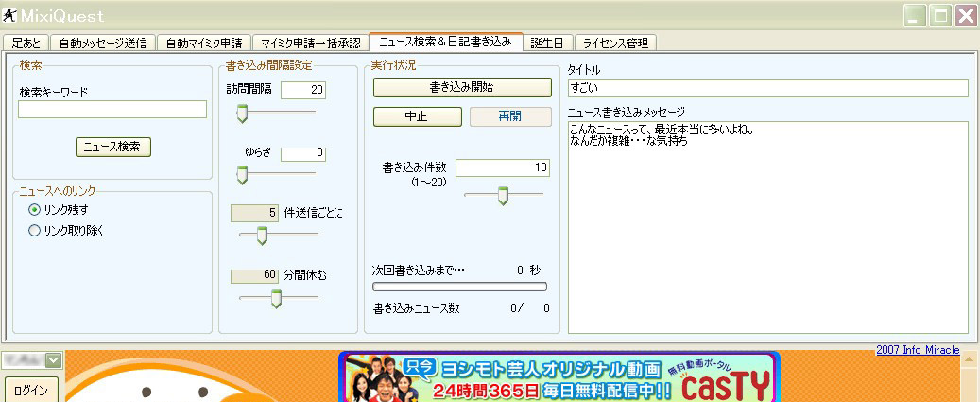Viewport: 980px width, 402px height.
Task: Click the 件送信ごとに slider thumb
Action: [263, 236]
